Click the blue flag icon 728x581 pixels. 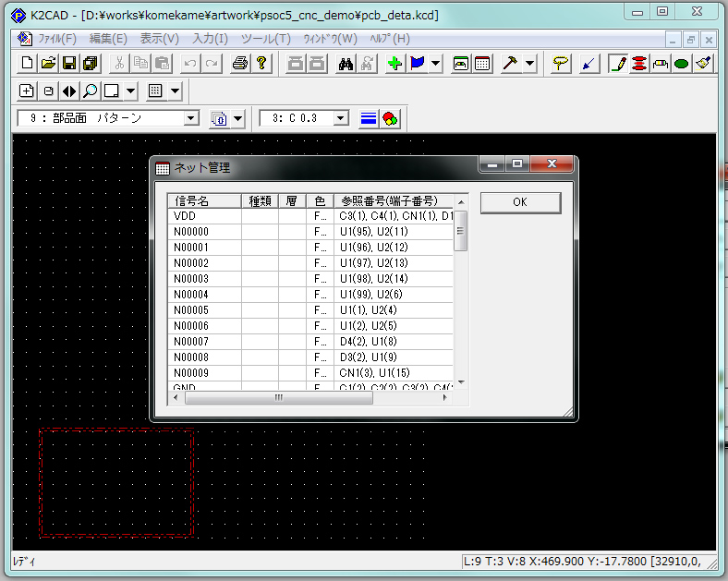tap(418, 63)
